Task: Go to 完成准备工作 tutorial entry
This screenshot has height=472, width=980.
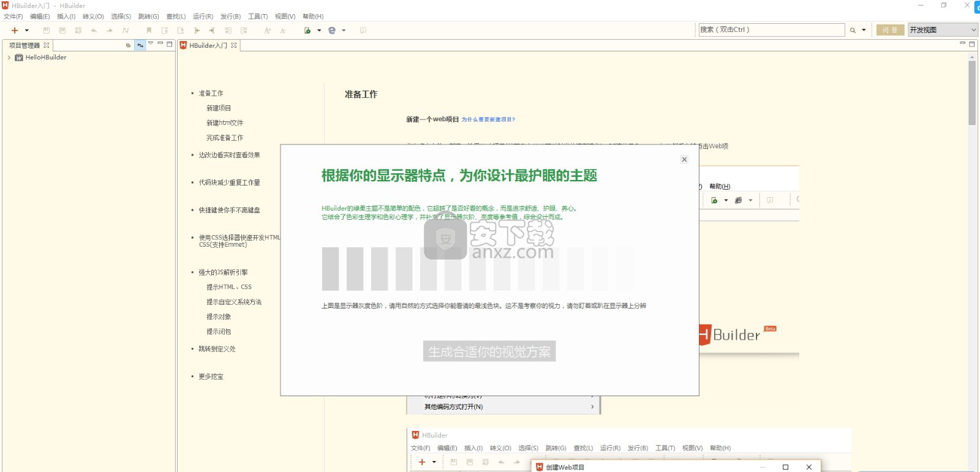Action: point(225,138)
